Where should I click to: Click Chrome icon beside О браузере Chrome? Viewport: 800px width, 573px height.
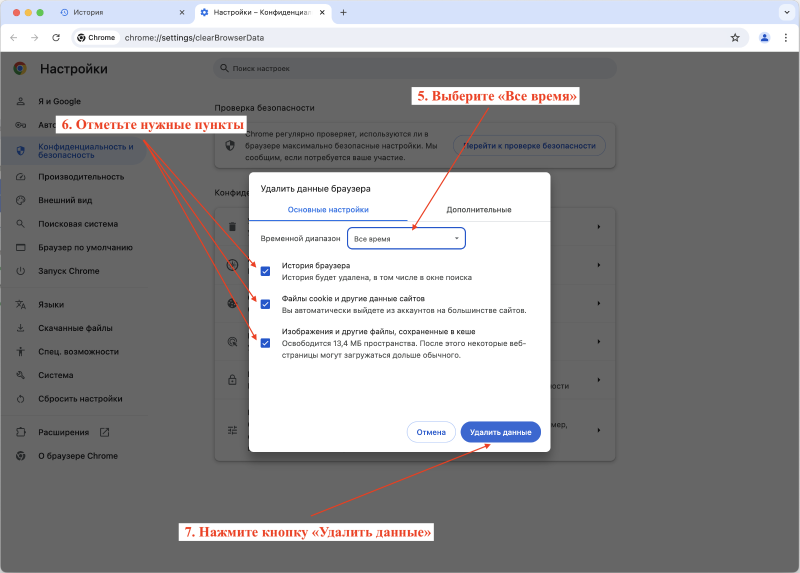(x=20, y=456)
